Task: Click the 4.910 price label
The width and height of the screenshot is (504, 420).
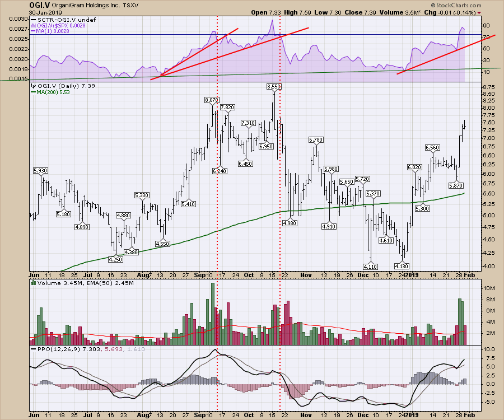Action: pos(329,226)
